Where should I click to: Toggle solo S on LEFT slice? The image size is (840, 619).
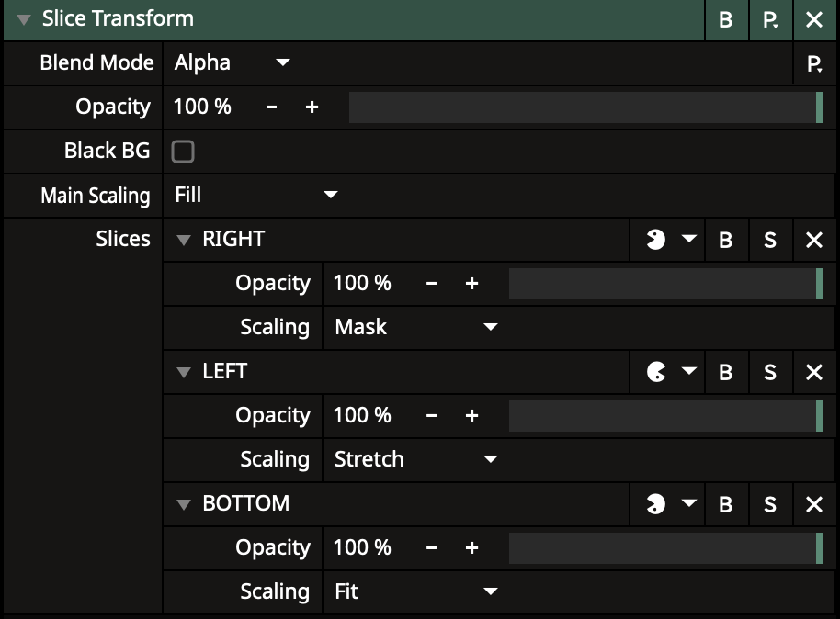(x=770, y=372)
